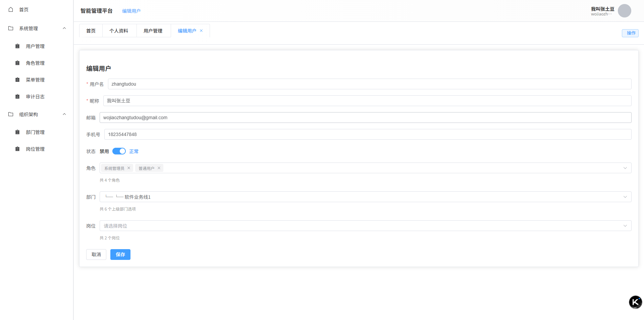Viewport: 644px width, 320px height.
Task: Close the 编辑用户 tab
Action: (201, 31)
